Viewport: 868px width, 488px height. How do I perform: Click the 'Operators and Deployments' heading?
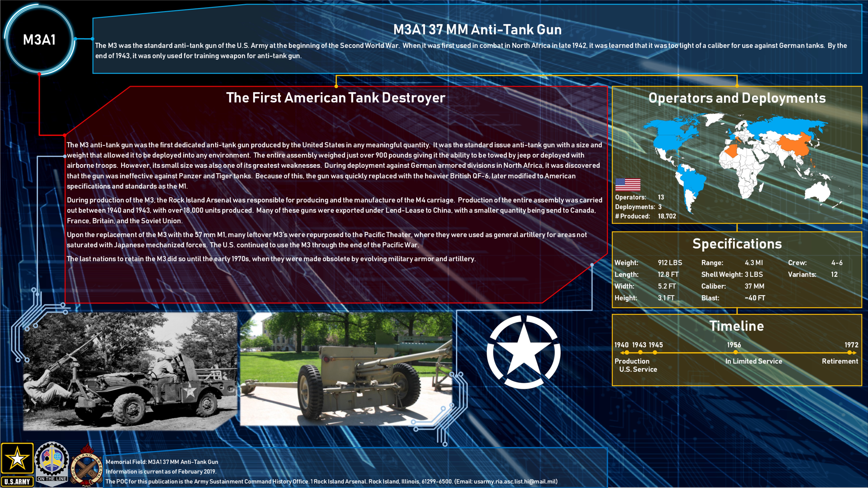coord(737,98)
